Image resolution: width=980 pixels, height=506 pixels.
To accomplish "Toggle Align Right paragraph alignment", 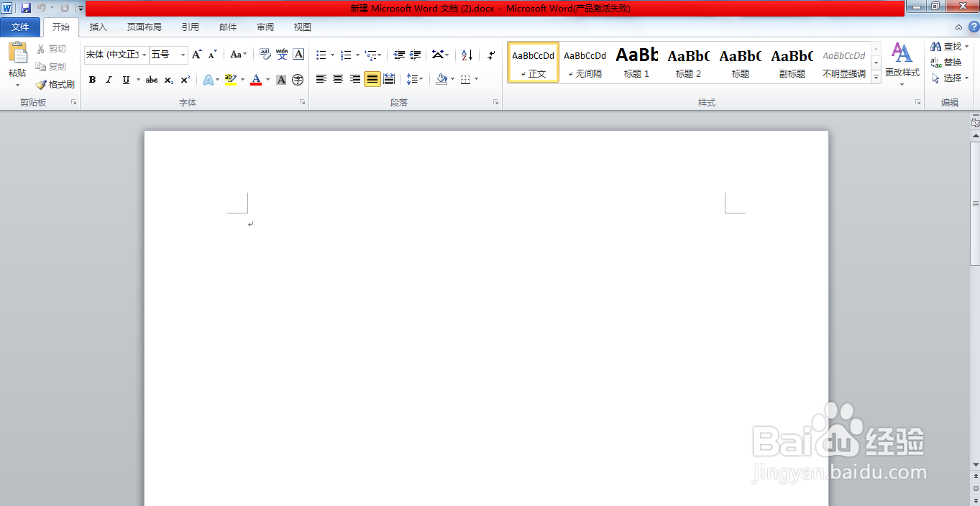I will [355, 79].
